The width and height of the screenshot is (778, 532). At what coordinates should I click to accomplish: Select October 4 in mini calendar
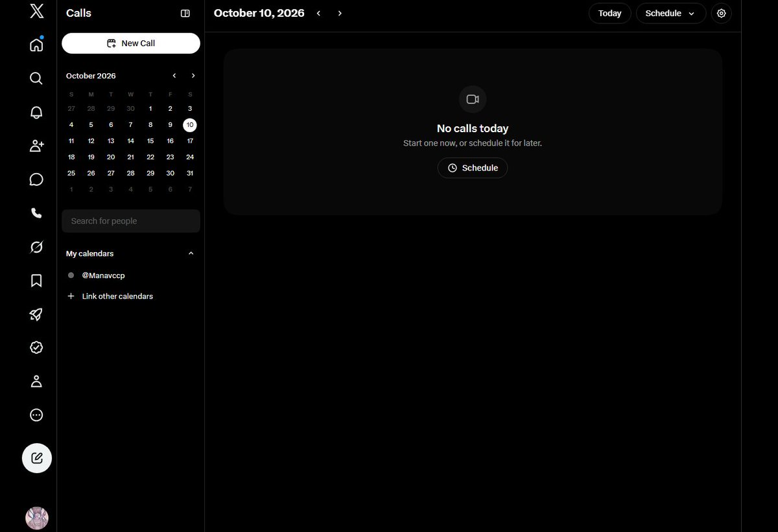(71, 125)
